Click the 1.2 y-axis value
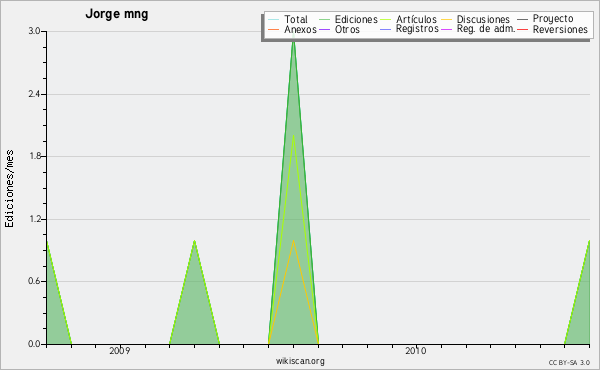The image size is (600, 370). click(34, 219)
